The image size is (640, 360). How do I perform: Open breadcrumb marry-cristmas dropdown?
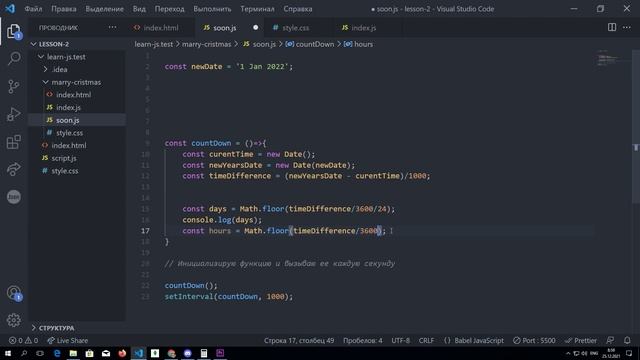click(x=207, y=44)
